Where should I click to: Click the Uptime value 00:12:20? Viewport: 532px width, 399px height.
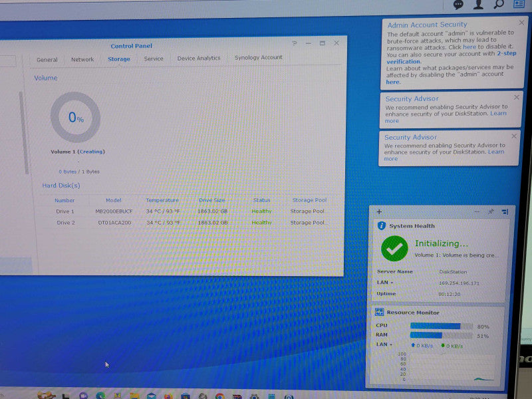click(450, 294)
